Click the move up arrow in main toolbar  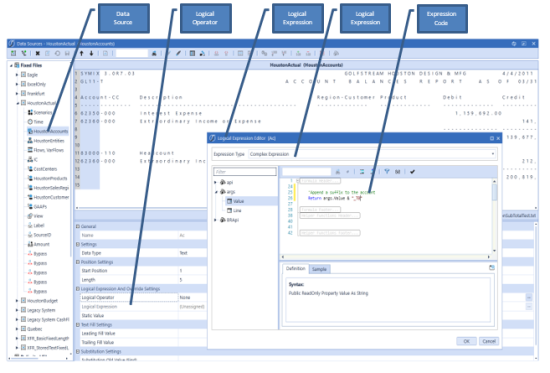[x=81, y=53]
